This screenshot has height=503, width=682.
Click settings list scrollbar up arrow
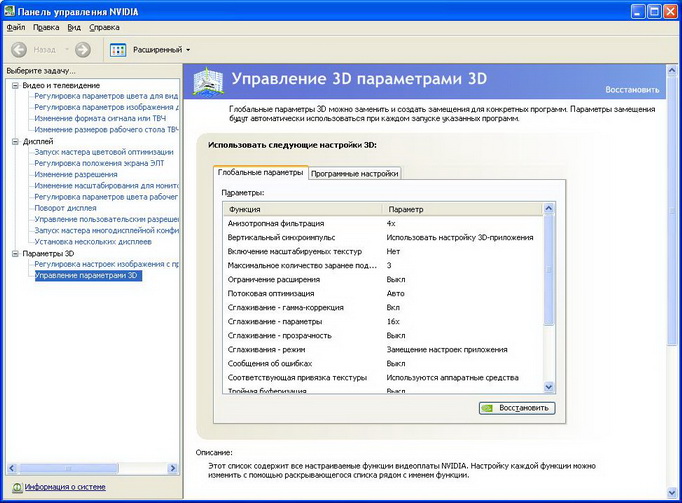(x=549, y=208)
